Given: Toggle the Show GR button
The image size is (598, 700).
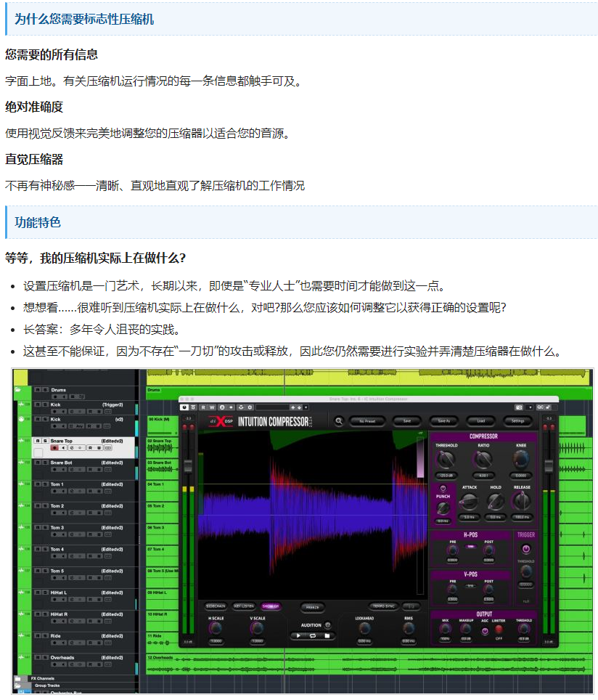Looking at the screenshot, I should 271,606.
